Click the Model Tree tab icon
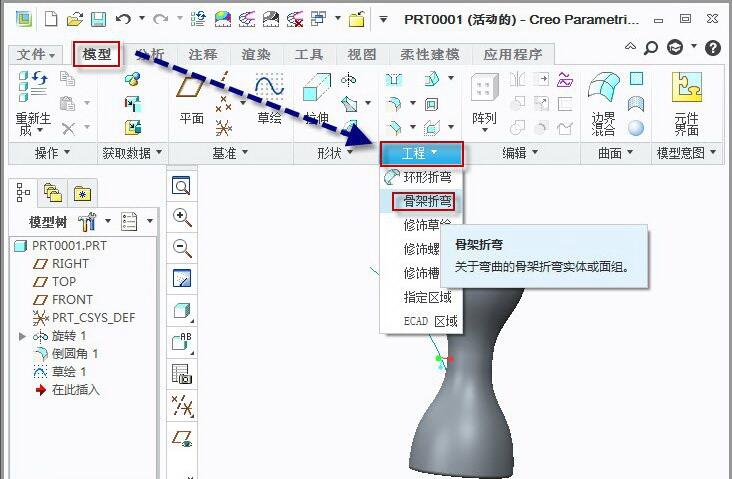The width and height of the screenshot is (732, 479). click(x=23, y=192)
